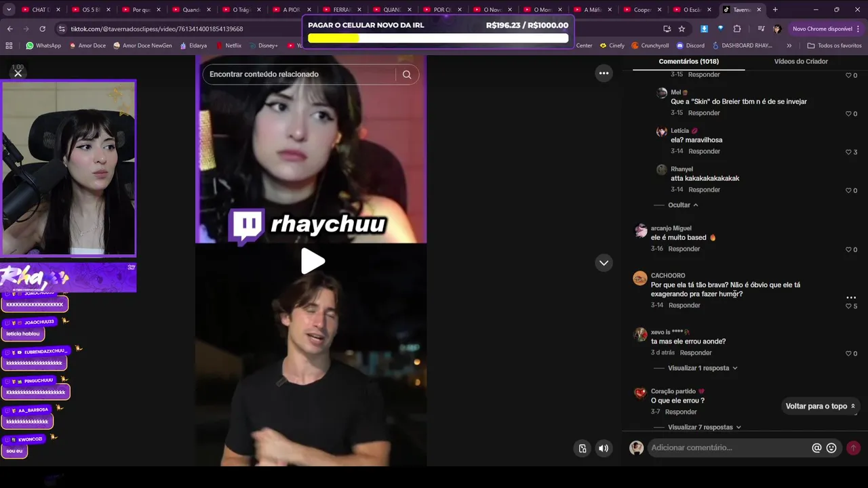Open DASHBOARD RHAY bookmark

click(742, 45)
